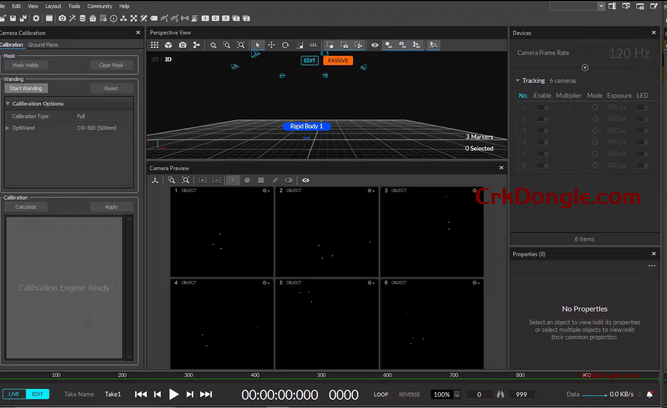Toggle the PASSIVE mode button in viewport
Screen dimensions: 667x408
[338, 61]
